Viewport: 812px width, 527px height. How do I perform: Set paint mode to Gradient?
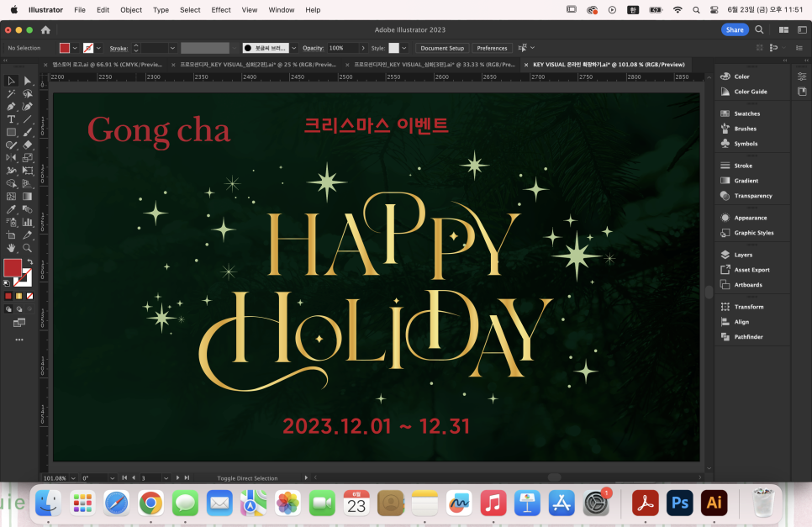[19, 296]
